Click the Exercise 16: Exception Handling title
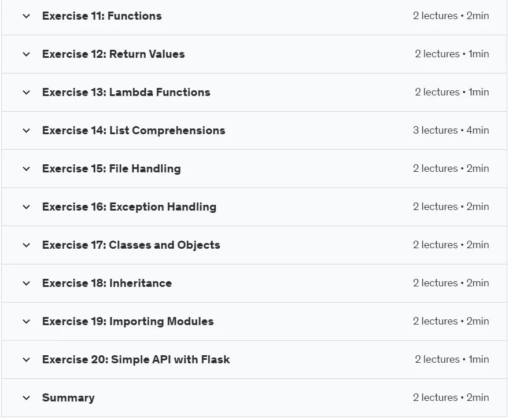The image size is (509, 420). [129, 207]
